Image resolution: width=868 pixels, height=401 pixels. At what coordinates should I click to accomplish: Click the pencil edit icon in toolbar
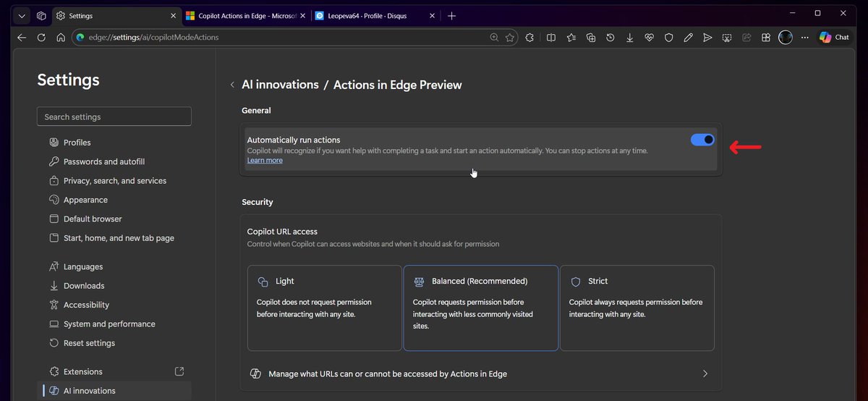pos(689,38)
